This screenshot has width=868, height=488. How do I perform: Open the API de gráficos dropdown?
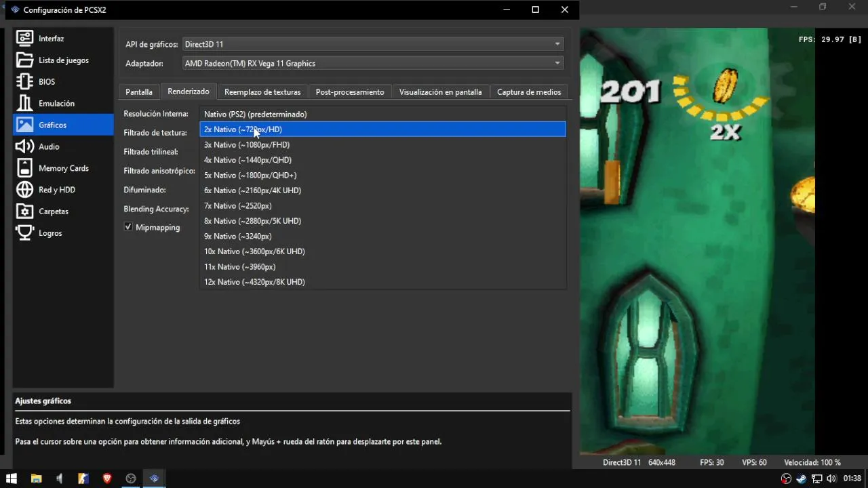(373, 44)
